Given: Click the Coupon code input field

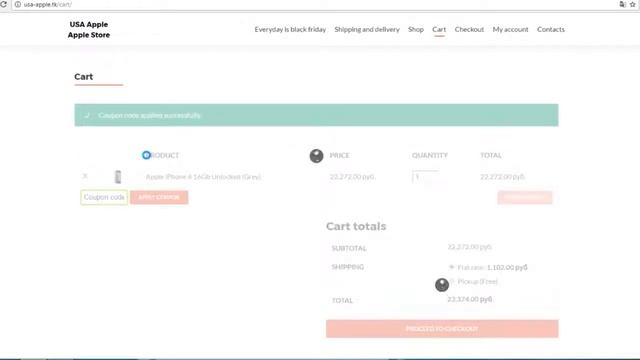Looking at the screenshot, I should (x=104, y=197).
